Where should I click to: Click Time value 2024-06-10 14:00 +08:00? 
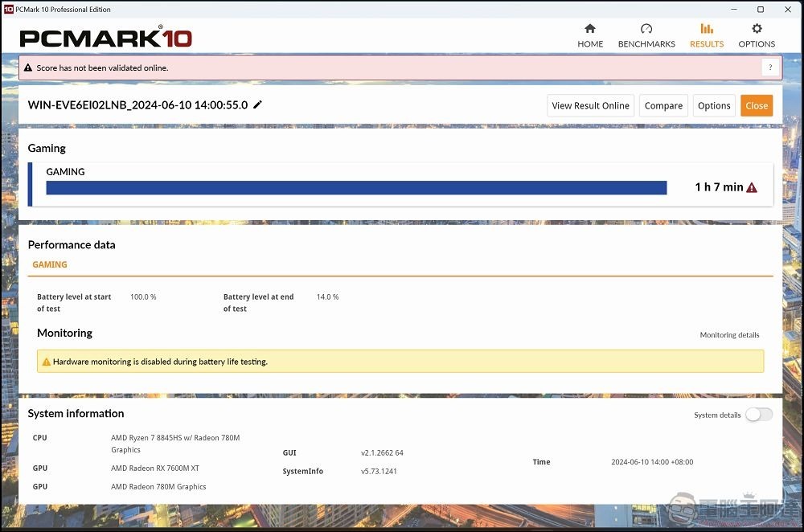[652, 462]
